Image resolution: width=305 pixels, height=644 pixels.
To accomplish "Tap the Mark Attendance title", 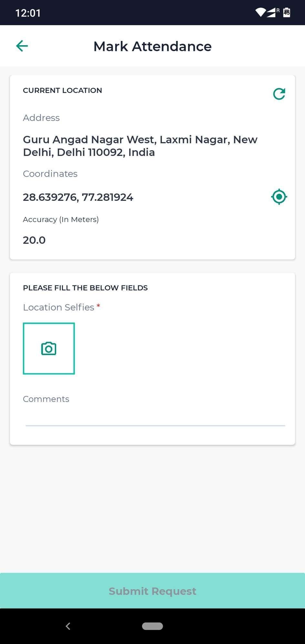I will 152,46.
